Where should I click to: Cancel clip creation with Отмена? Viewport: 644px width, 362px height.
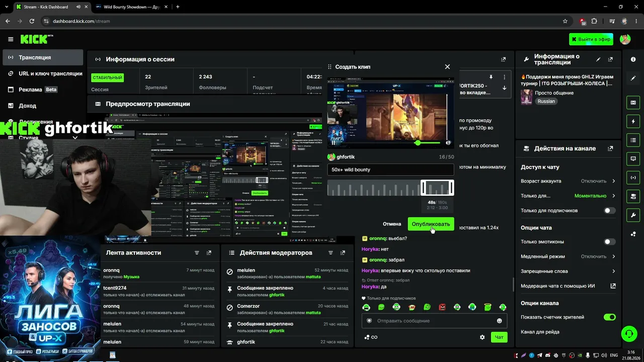(392, 224)
